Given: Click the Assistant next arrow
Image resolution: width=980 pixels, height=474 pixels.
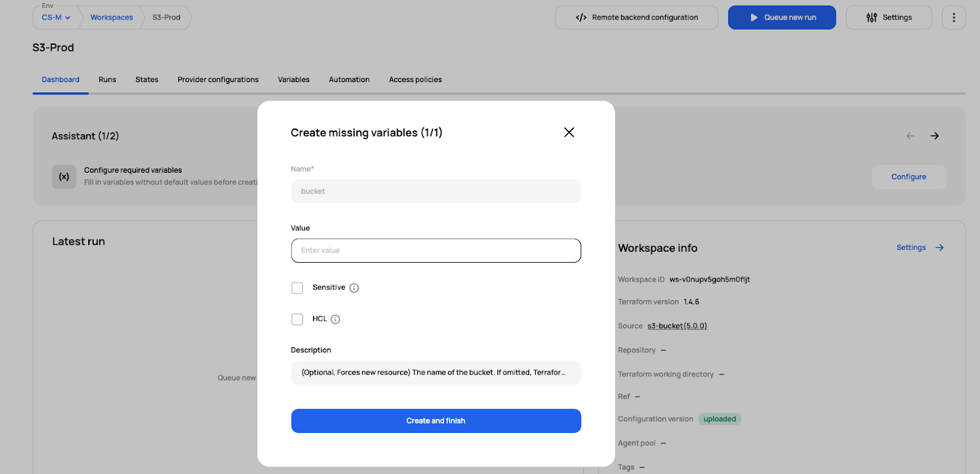Looking at the screenshot, I should 935,136.
